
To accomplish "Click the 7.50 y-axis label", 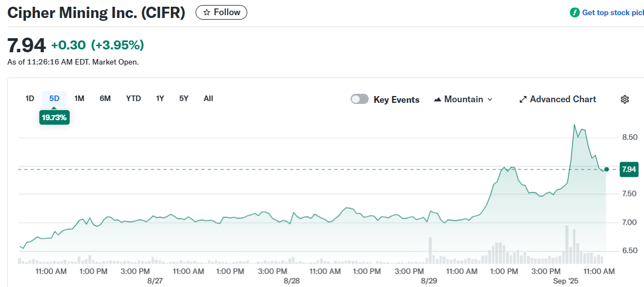I will click(629, 194).
